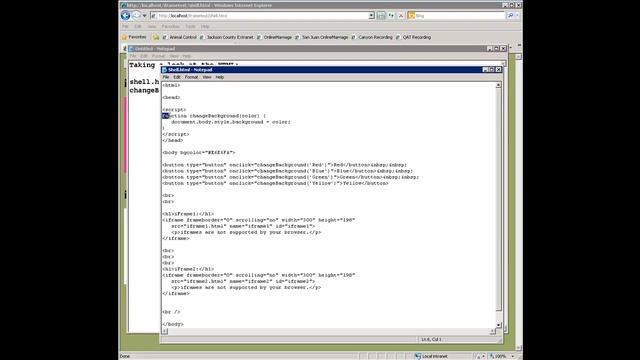Image resolution: width=640 pixels, height=360 pixels.
Task: Click the red Stop loading icon
Action: (x=401, y=16)
